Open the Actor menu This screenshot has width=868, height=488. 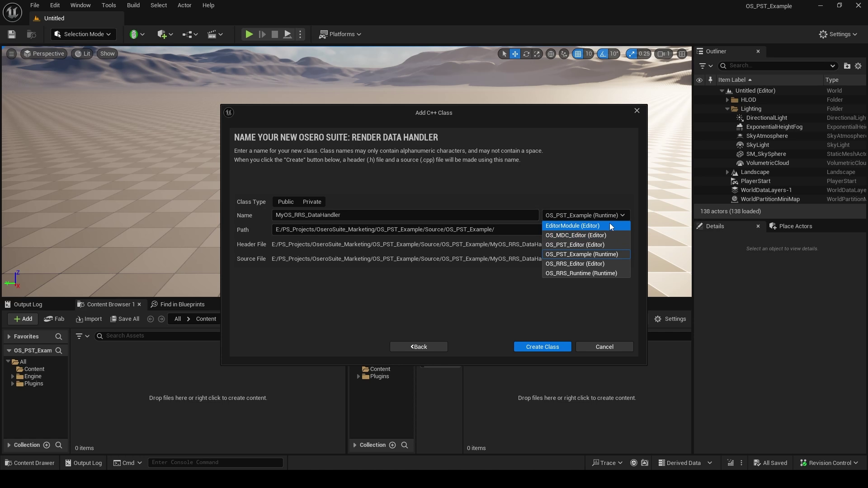tap(184, 5)
